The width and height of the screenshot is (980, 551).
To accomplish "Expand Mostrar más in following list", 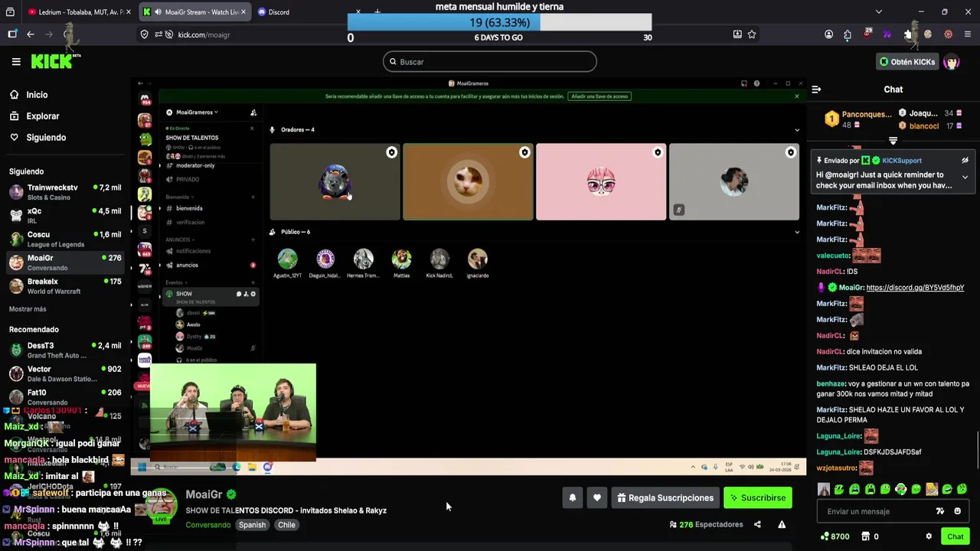I will [x=28, y=309].
